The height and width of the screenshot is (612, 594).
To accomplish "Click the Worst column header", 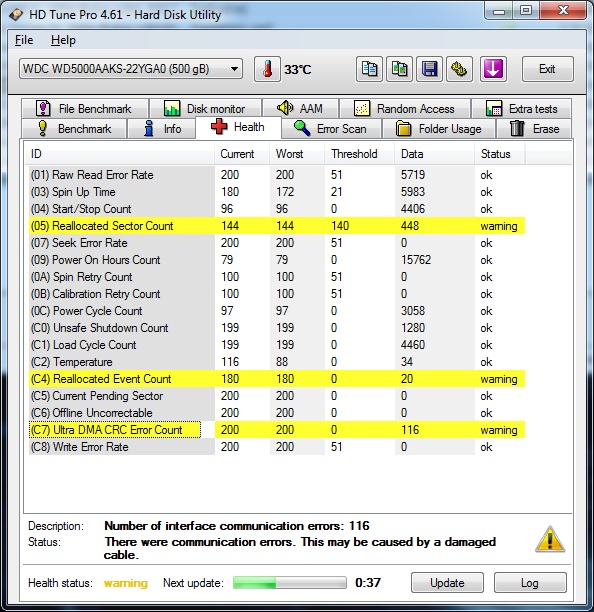I will (297, 154).
